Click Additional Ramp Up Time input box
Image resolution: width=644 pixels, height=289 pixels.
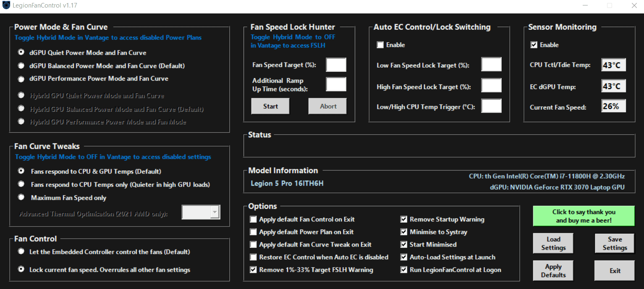click(x=336, y=84)
